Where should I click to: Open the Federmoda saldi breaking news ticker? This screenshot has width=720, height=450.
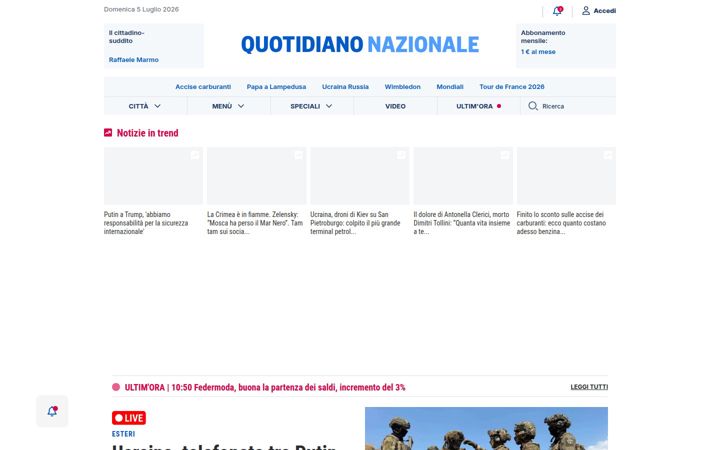tap(265, 388)
